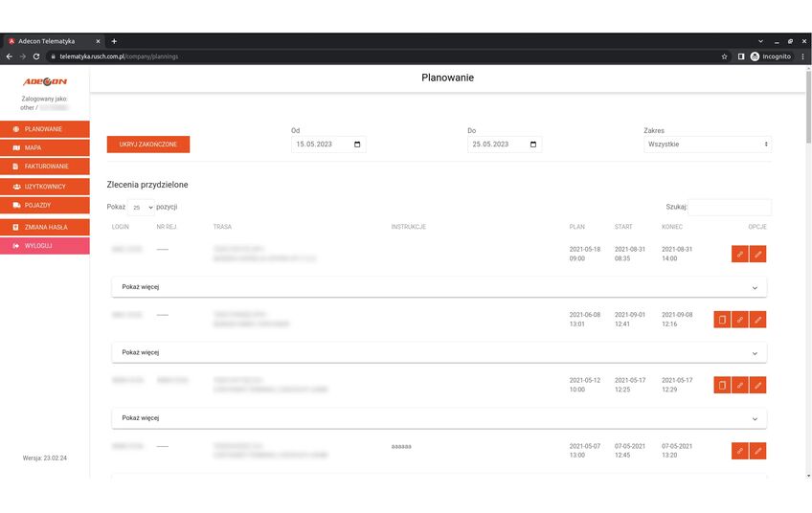Screen dimensions: 812x513
Task: Open the Pokaż entries-per-page dropdown showing 25
Action: pyautogui.click(x=141, y=207)
